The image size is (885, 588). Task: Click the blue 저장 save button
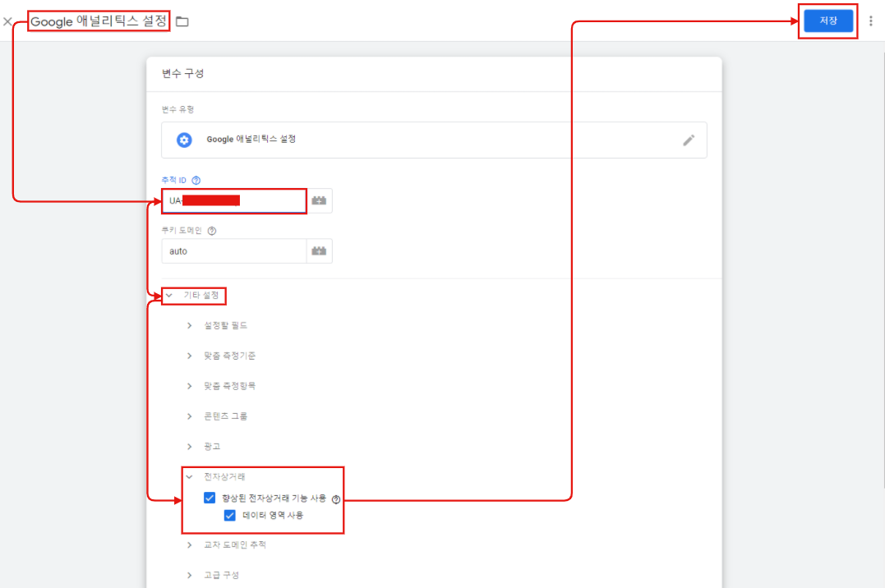(828, 21)
